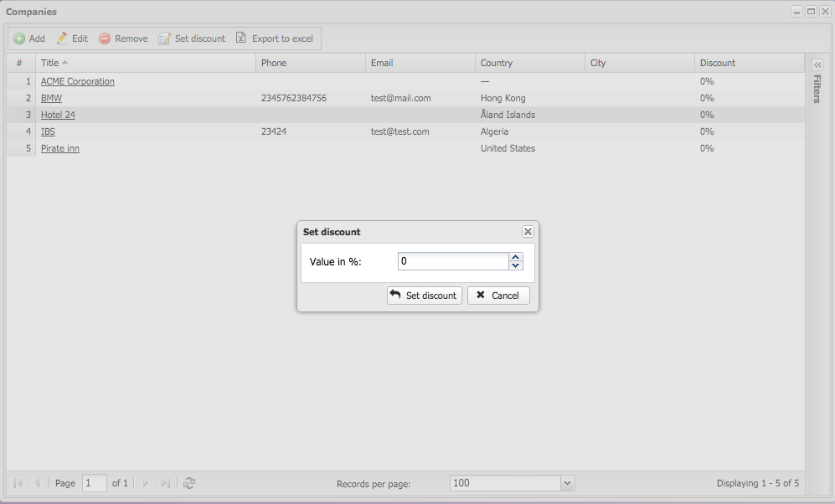
Task: Open the IBS company link
Action: point(48,131)
